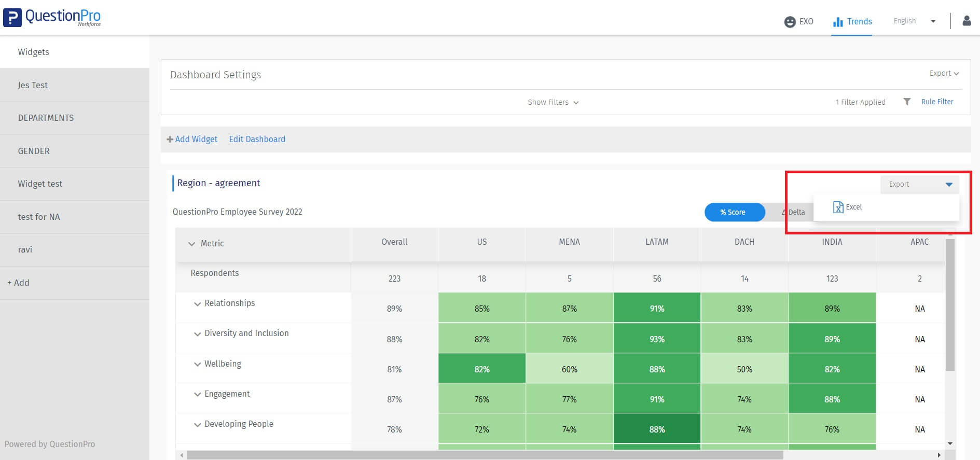Open the DEPARTMENTS dashboard tab

pos(46,118)
